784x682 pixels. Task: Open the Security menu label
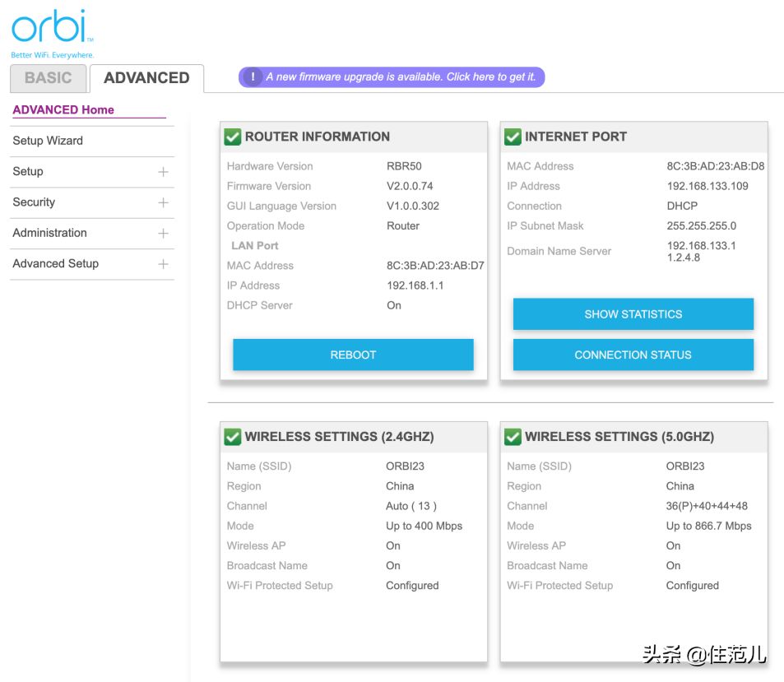(34, 202)
